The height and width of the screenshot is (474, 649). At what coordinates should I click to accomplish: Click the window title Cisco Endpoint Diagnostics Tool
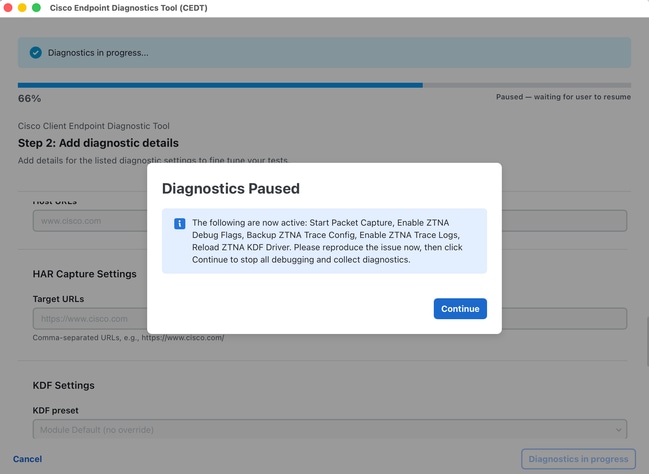(x=128, y=8)
